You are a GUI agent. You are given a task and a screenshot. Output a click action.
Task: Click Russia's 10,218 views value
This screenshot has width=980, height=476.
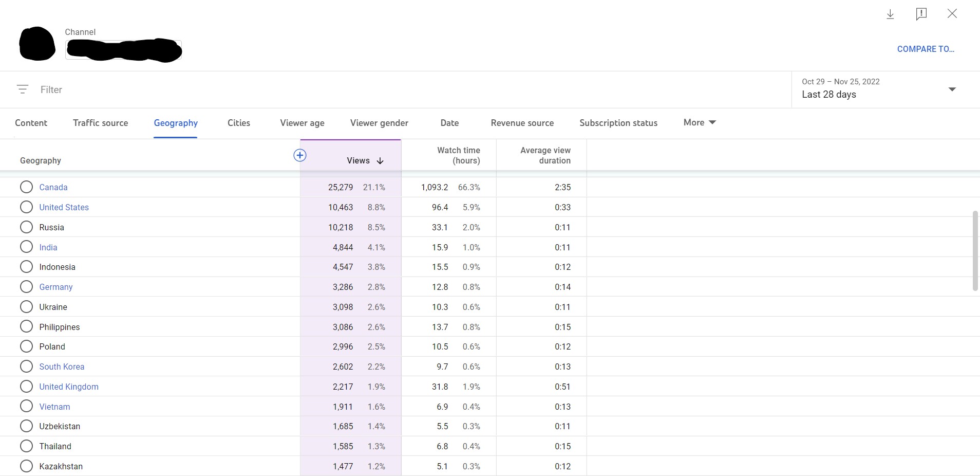(341, 227)
